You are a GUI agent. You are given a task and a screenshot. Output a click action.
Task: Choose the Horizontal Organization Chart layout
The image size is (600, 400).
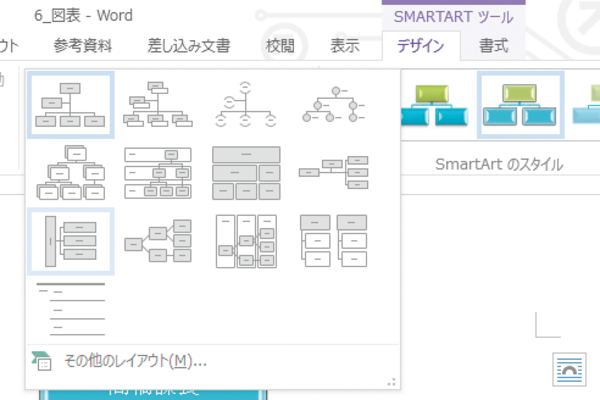coord(333,173)
